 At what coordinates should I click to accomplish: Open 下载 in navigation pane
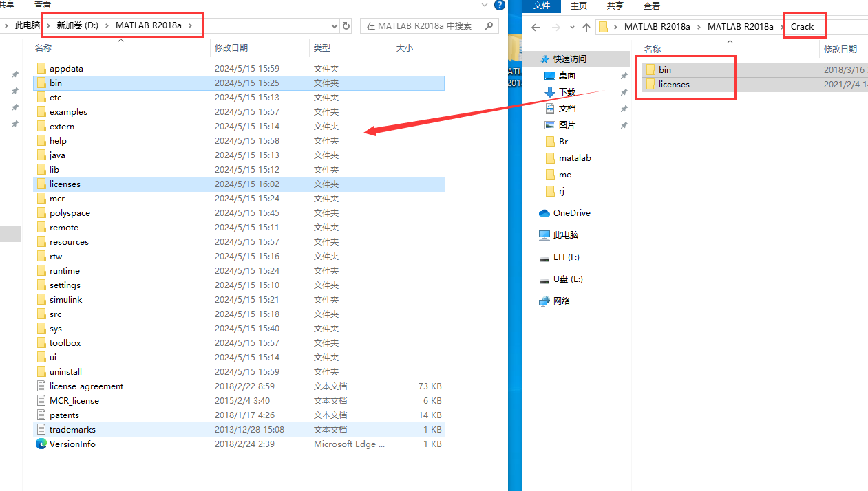tap(567, 92)
